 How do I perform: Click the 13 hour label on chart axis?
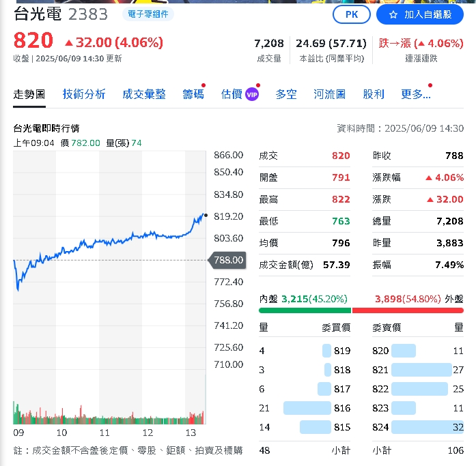(191, 433)
